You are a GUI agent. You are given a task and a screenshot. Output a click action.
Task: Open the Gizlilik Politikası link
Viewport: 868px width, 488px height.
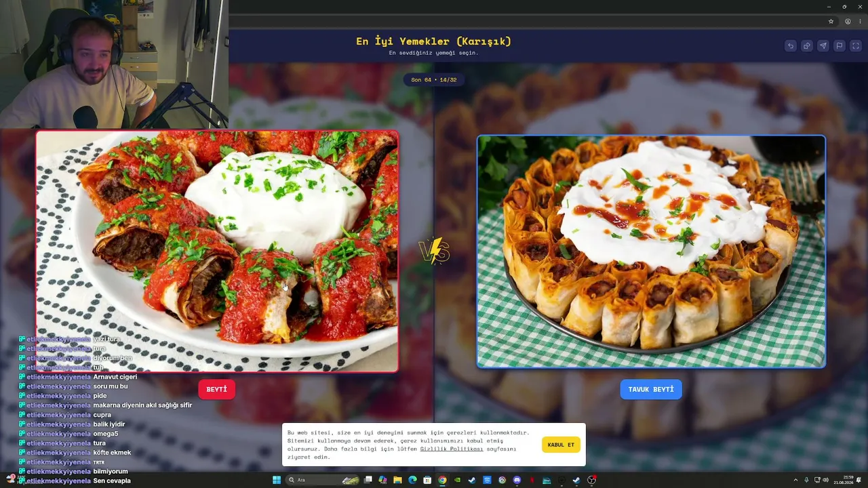(452, 449)
